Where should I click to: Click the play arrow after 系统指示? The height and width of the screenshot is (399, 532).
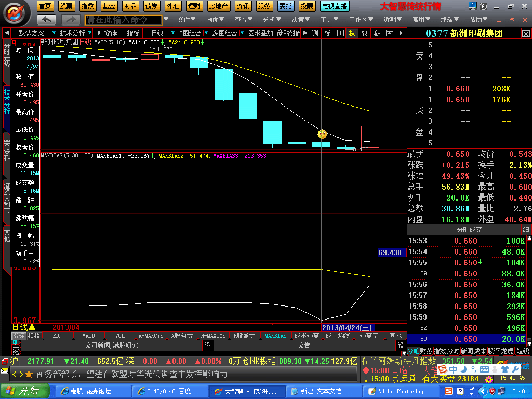[x=305, y=33]
